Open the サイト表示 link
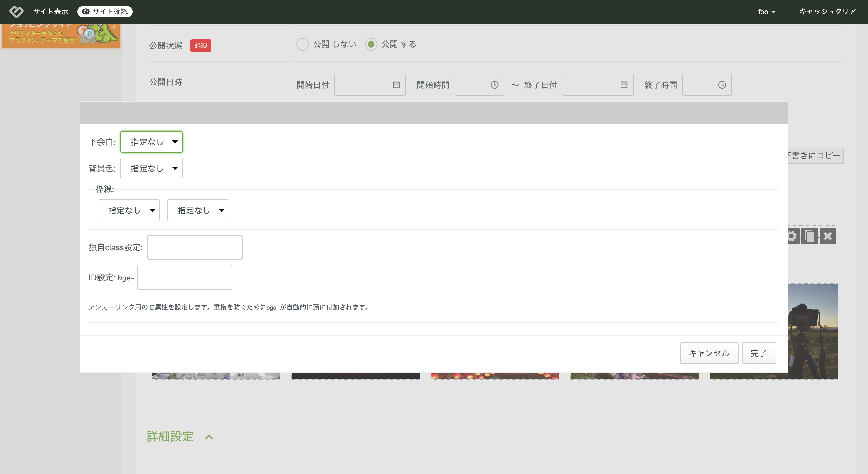This screenshot has height=474, width=868. click(x=50, y=12)
